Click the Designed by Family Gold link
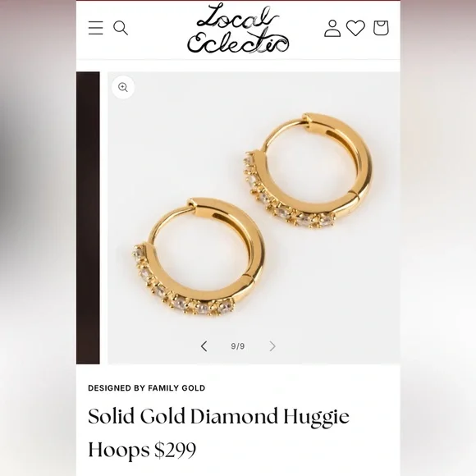The width and height of the screenshot is (476, 476). pyautogui.click(x=147, y=388)
